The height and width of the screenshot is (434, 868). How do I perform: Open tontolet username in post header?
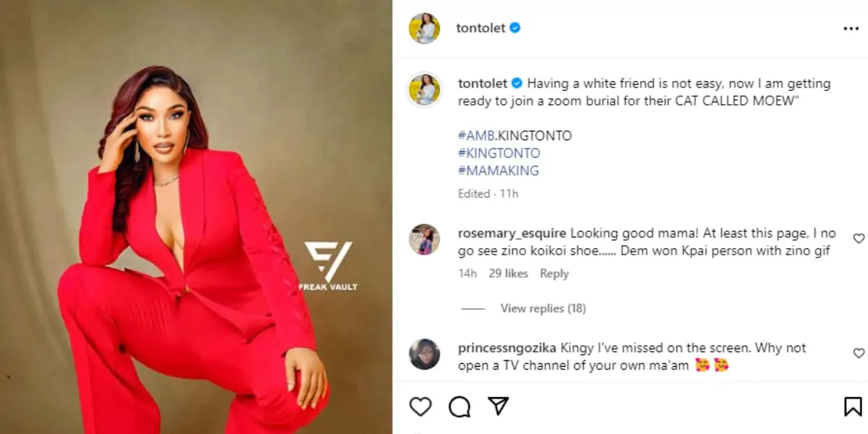pos(480,28)
